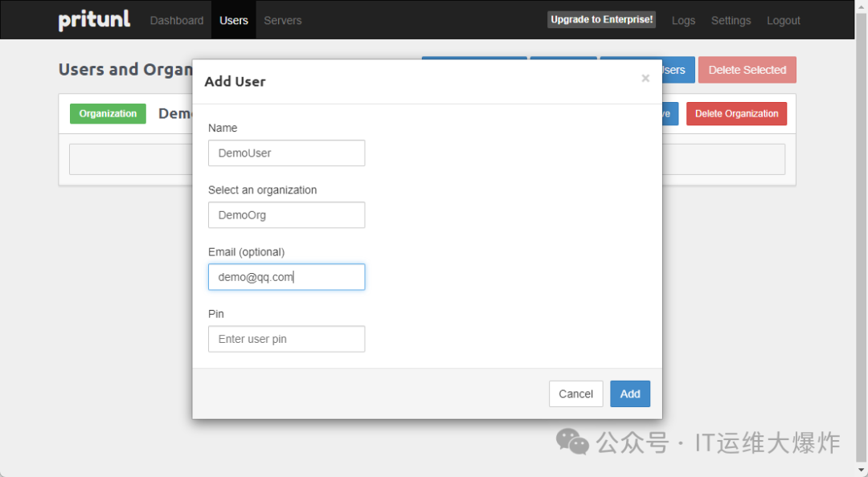The height and width of the screenshot is (477, 868).
Task: Open the Logs page
Action: [x=683, y=20]
